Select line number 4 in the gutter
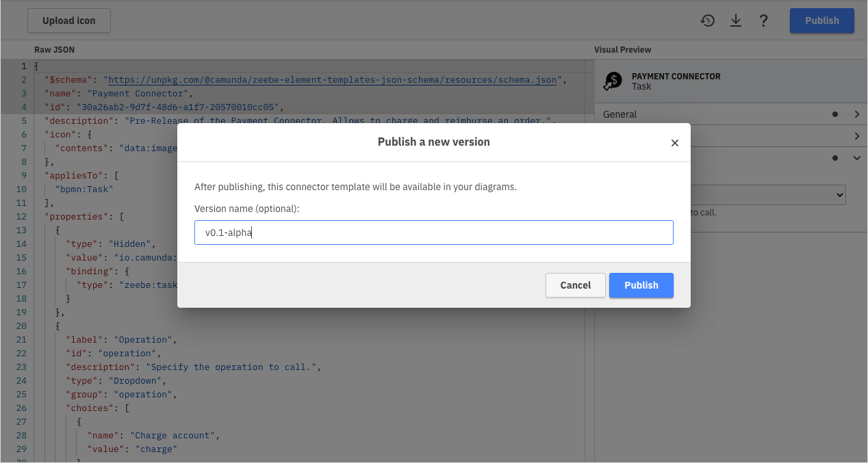Viewport: 868px width, 463px height. coord(23,107)
